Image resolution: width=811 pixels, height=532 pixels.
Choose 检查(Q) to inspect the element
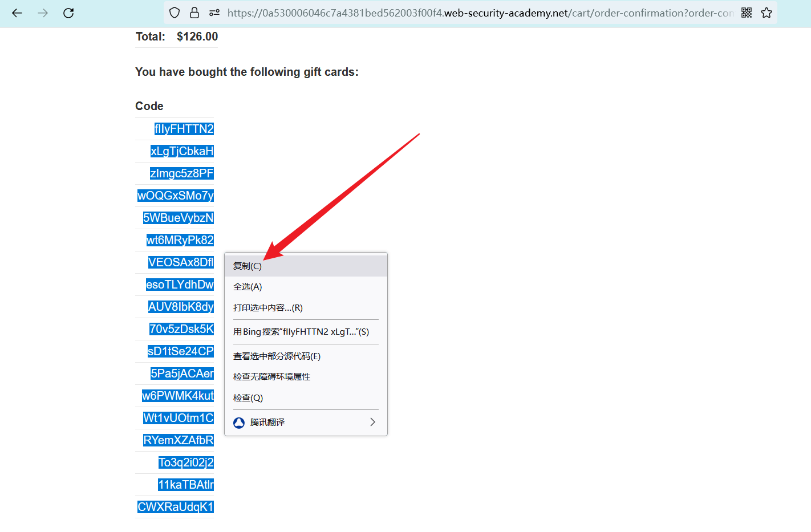pyautogui.click(x=248, y=398)
